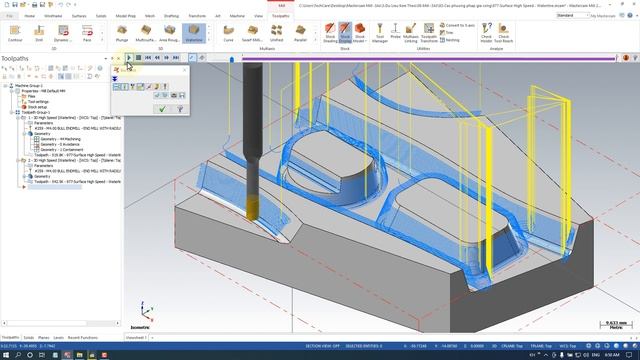Select Tool settings tree item

tap(38, 102)
